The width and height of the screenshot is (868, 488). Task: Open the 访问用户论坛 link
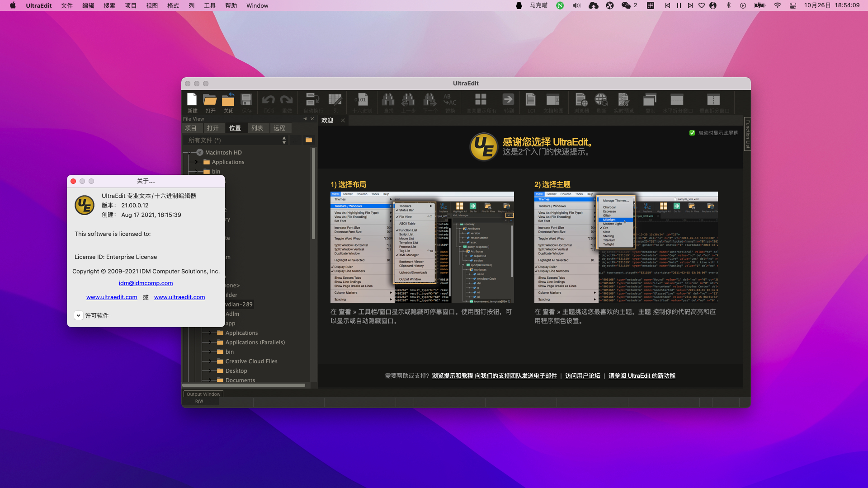(x=582, y=376)
